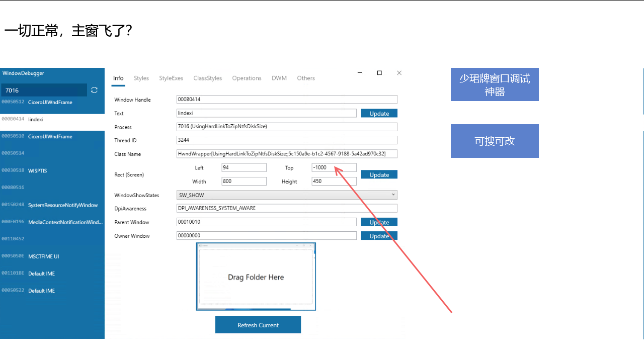
Task: Maximize the WindowDebugger window
Action: 379,73
